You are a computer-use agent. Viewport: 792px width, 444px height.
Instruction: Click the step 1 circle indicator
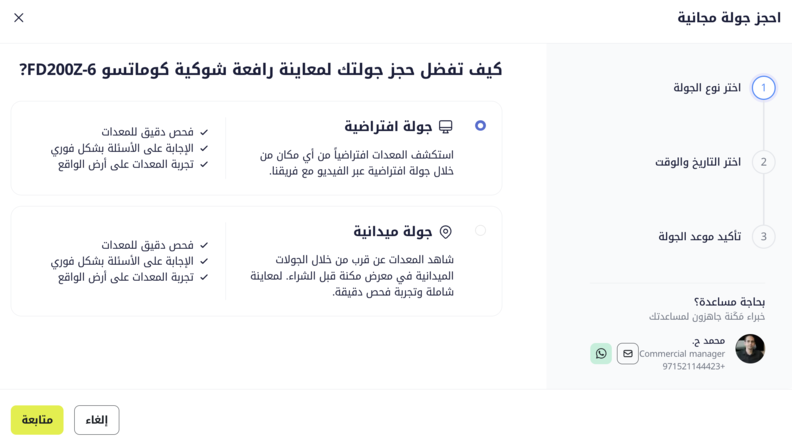coord(763,88)
